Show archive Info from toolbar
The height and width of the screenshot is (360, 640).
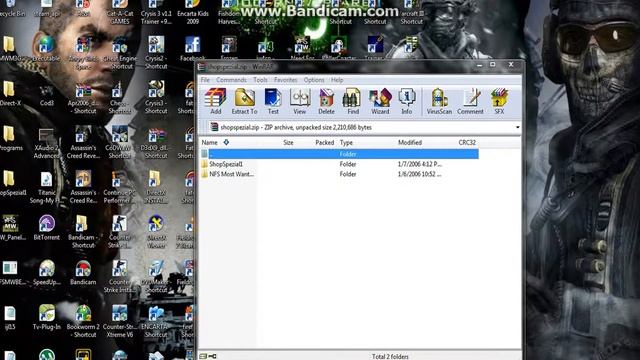click(407, 101)
